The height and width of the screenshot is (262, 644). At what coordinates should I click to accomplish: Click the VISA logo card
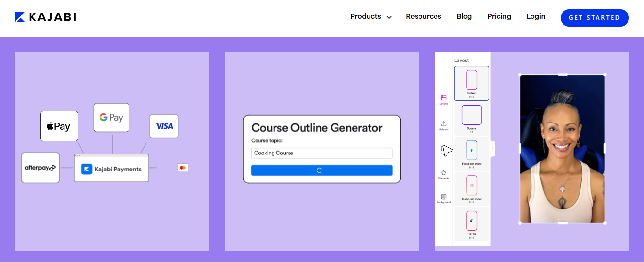click(x=164, y=126)
